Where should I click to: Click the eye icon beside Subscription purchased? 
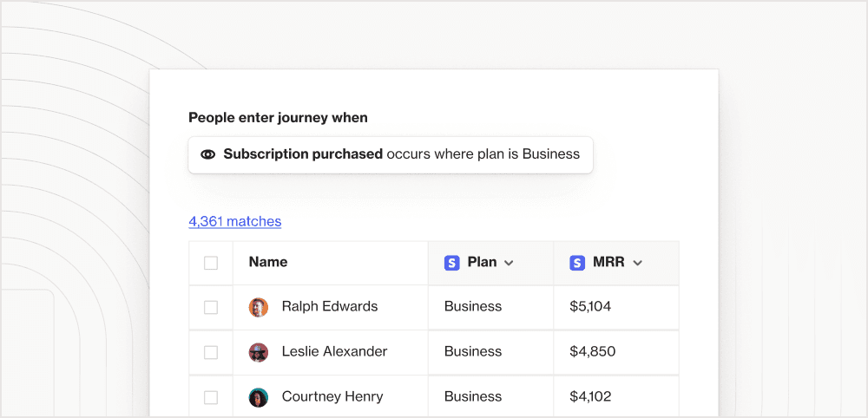207,154
